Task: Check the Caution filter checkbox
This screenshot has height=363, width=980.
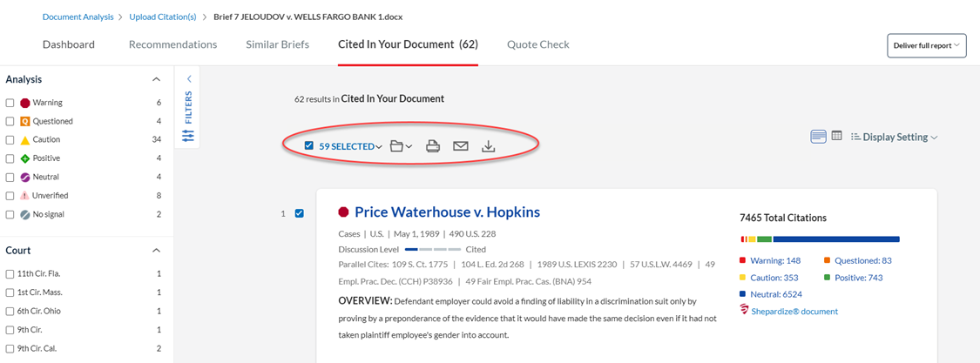Action: tap(10, 140)
